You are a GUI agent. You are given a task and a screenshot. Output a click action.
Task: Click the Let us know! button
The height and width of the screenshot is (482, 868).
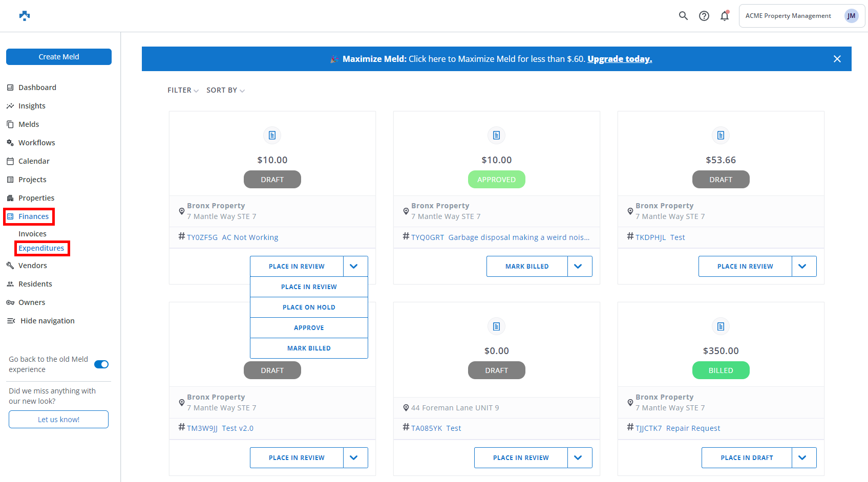click(58, 420)
